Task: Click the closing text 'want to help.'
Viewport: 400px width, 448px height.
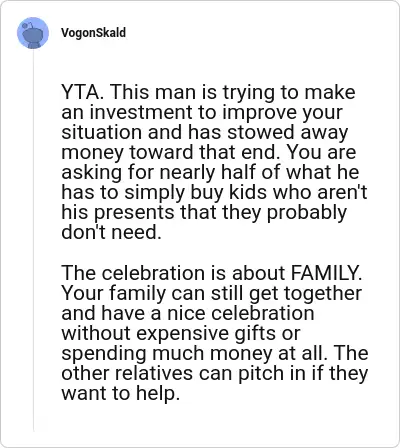Action: click(121, 393)
